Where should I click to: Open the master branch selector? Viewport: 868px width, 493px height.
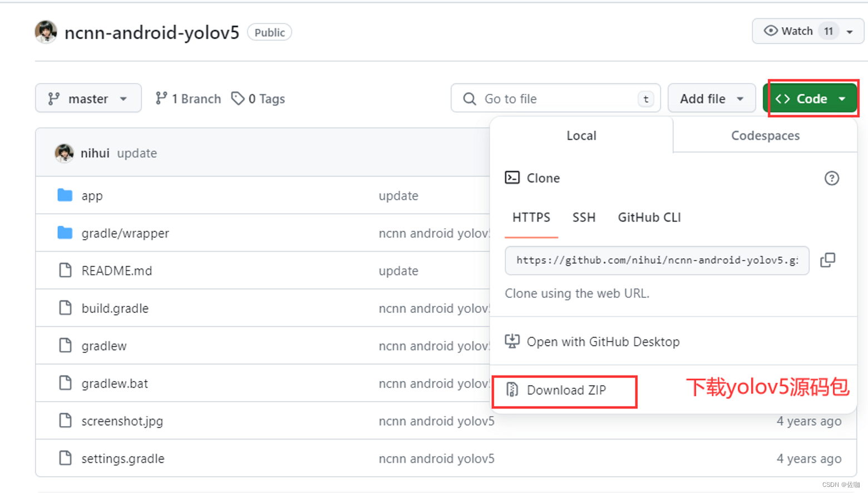pyautogui.click(x=88, y=98)
